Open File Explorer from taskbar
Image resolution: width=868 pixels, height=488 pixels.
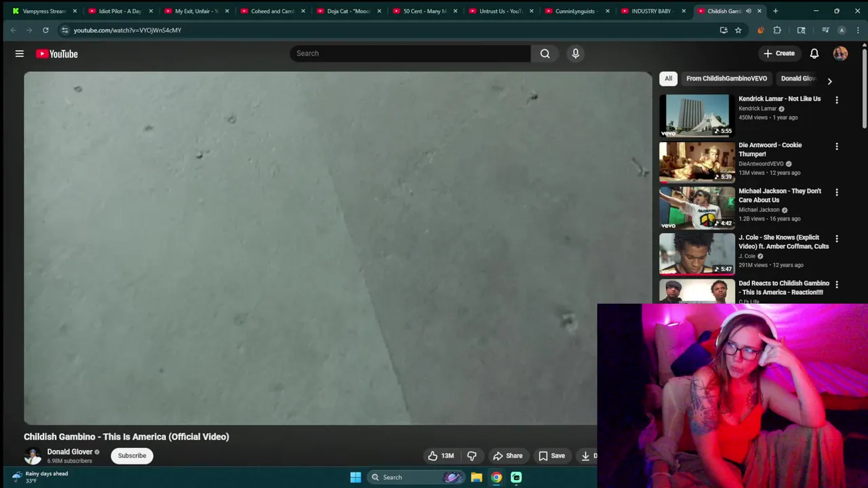tap(477, 477)
